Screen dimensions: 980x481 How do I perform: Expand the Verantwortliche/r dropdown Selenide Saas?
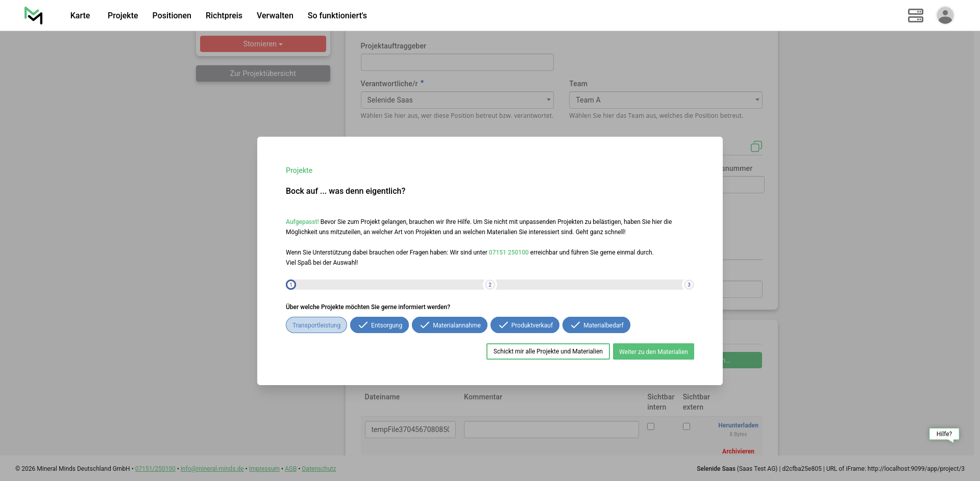[457, 100]
